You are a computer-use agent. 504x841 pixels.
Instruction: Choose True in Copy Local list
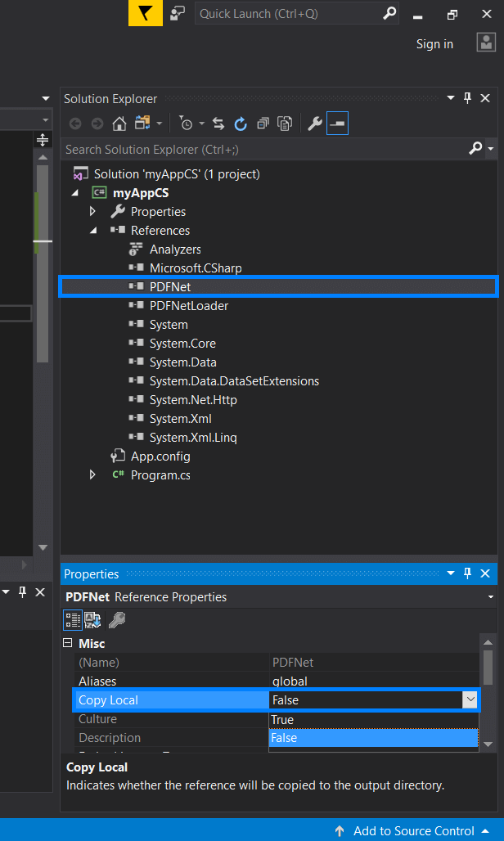[x=373, y=720]
